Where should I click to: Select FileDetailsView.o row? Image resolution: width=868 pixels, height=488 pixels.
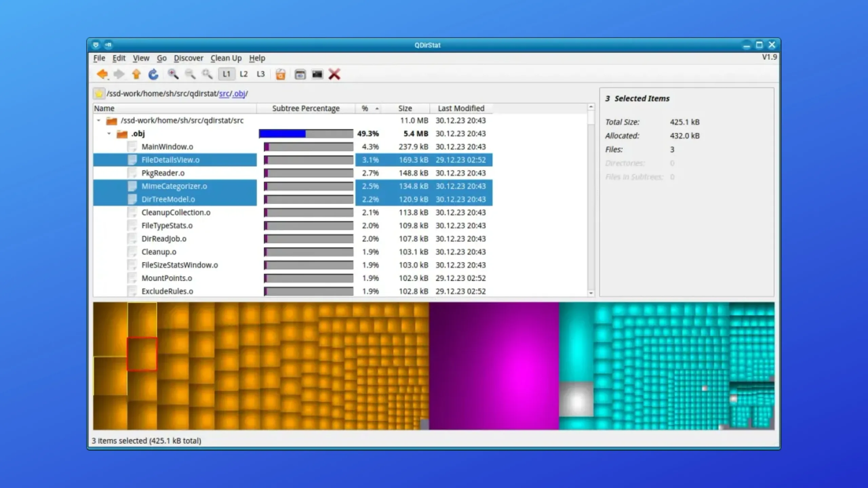click(293, 160)
